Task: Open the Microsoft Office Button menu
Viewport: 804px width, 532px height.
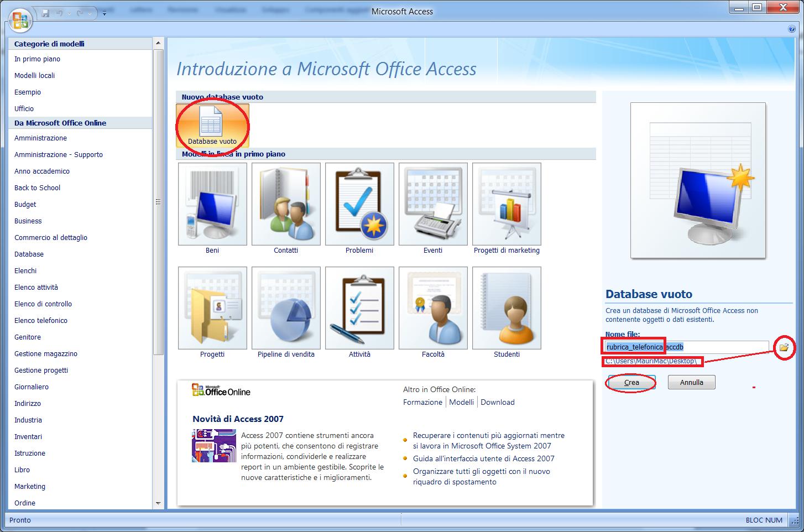Action: click(x=20, y=19)
